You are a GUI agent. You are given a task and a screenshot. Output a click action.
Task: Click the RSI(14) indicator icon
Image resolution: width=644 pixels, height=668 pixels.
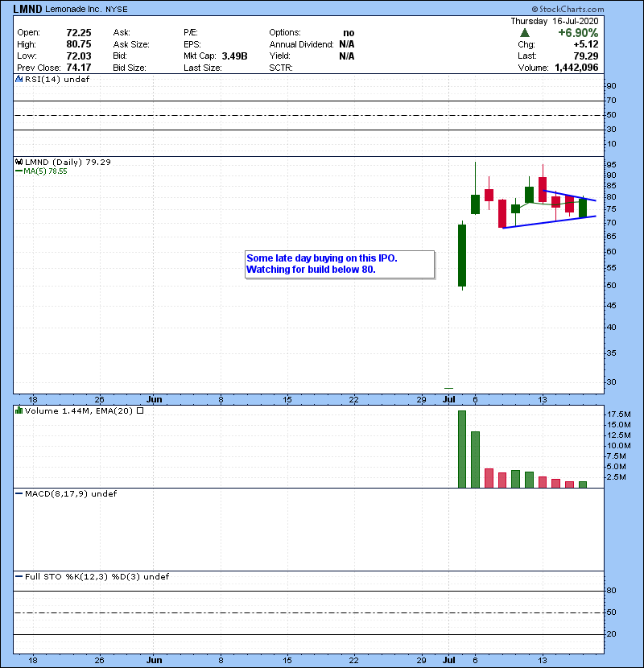point(19,79)
